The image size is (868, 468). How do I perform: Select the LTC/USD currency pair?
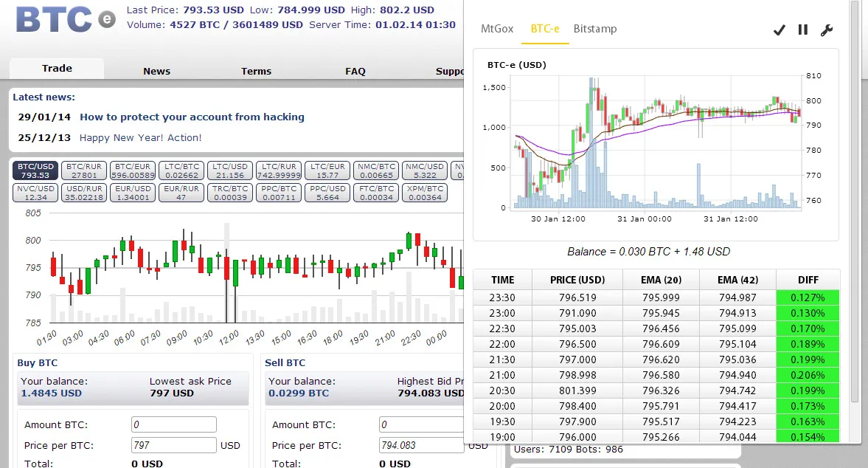230,171
